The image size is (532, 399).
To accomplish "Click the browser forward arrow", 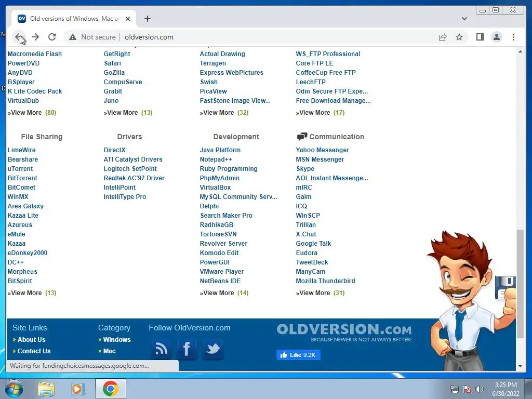I will [35, 37].
